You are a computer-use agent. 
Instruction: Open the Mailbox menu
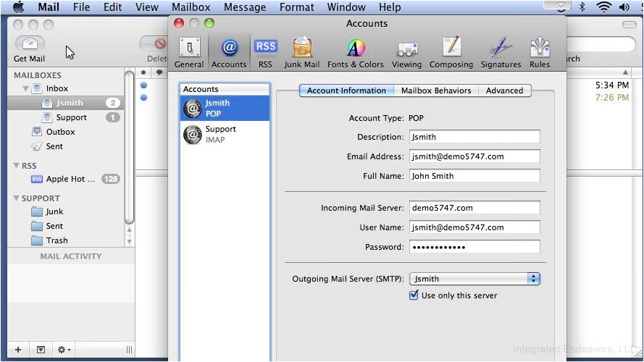pyautogui.click(x=191, y=7)
